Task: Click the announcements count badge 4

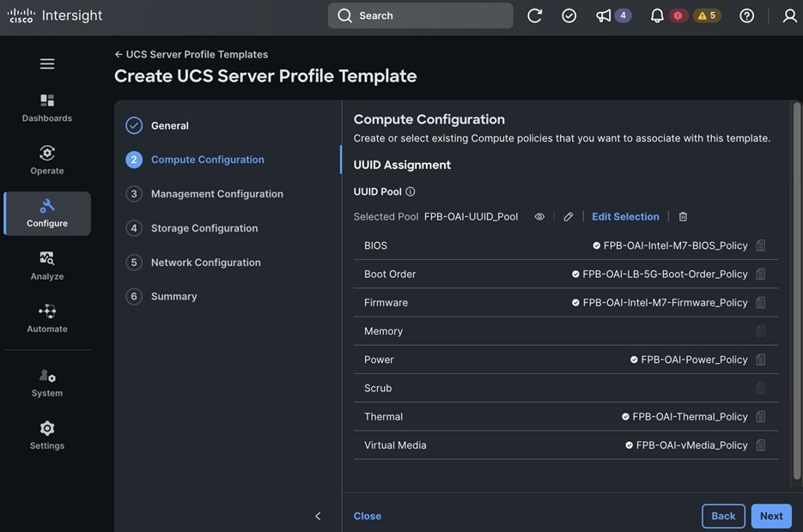Action: pos(623,15)
